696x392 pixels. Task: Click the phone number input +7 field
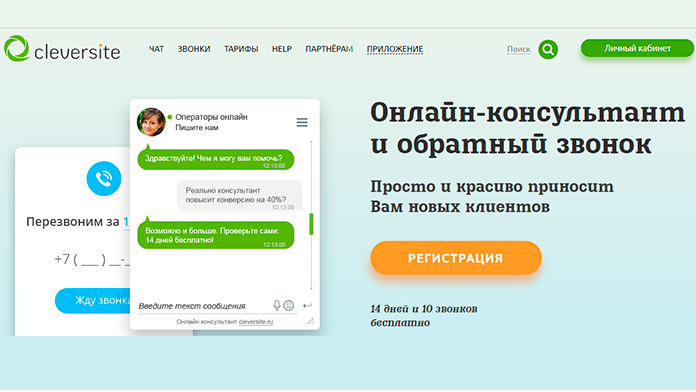point(92,259)
